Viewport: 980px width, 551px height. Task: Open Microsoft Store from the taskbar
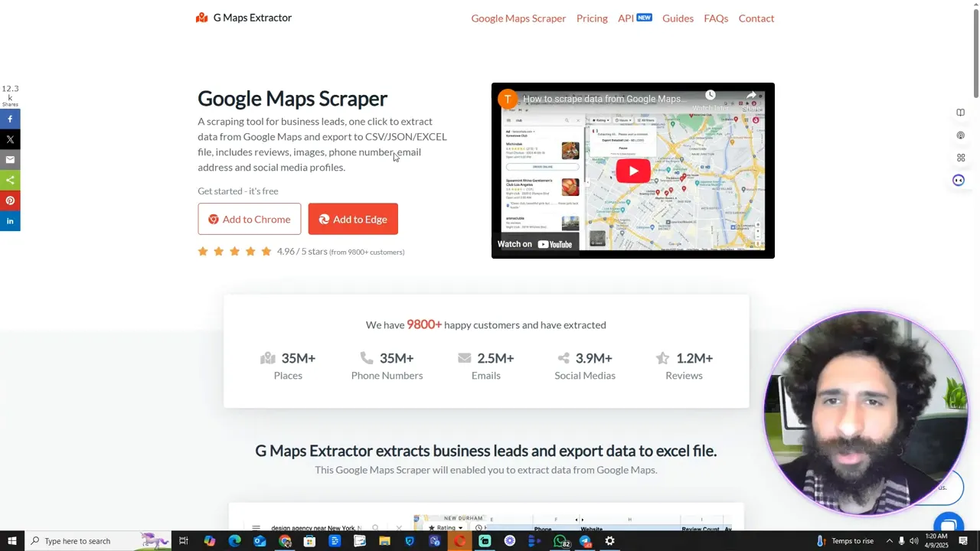point(309,541)
